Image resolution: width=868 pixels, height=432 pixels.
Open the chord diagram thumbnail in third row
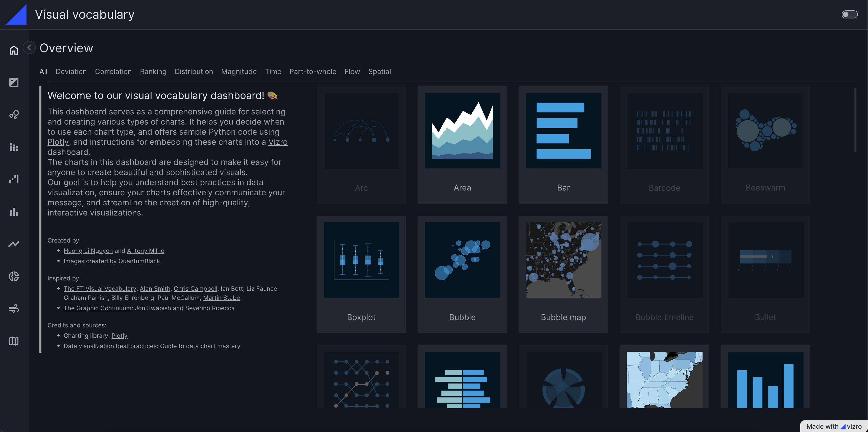tap(563, 380)
